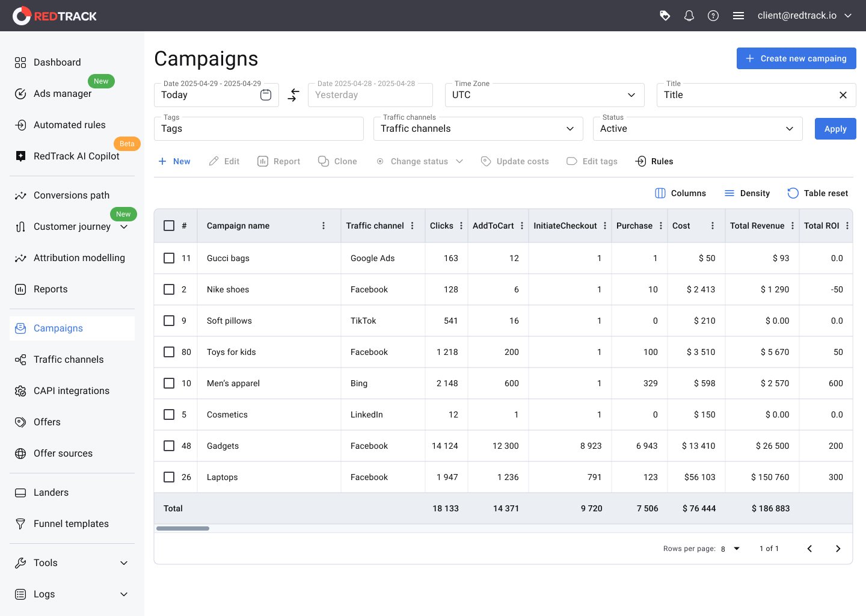Open the notifications bell icon
The height and width of the screenshot is (616, 866).
tap(689, 16)
